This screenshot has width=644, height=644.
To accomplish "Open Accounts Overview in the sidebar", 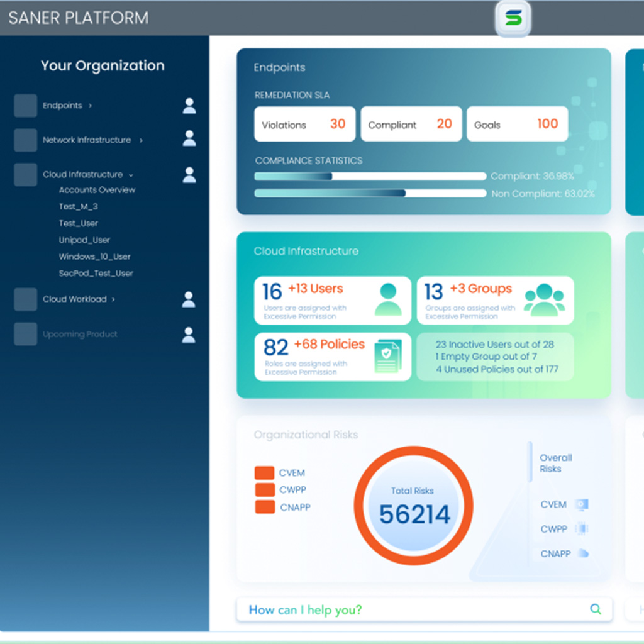I will pyautogui.click(x=97, y=190).
